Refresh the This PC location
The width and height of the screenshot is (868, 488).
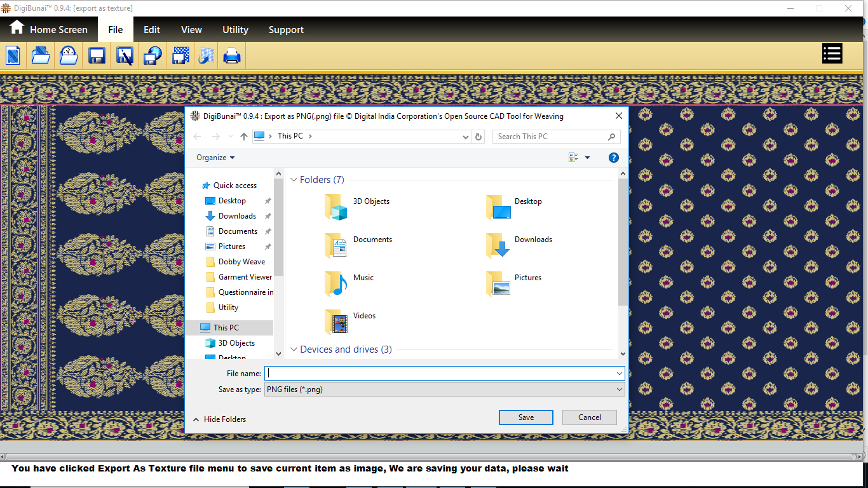tap(480, 137)
